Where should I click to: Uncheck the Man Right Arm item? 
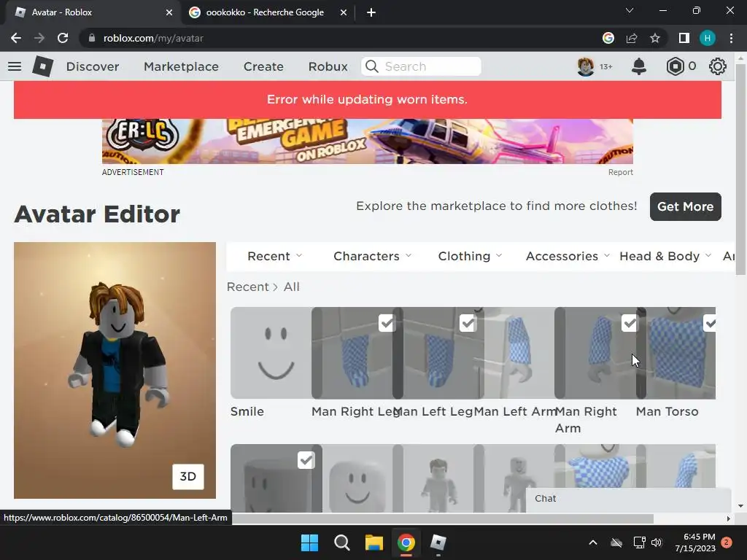630,323
